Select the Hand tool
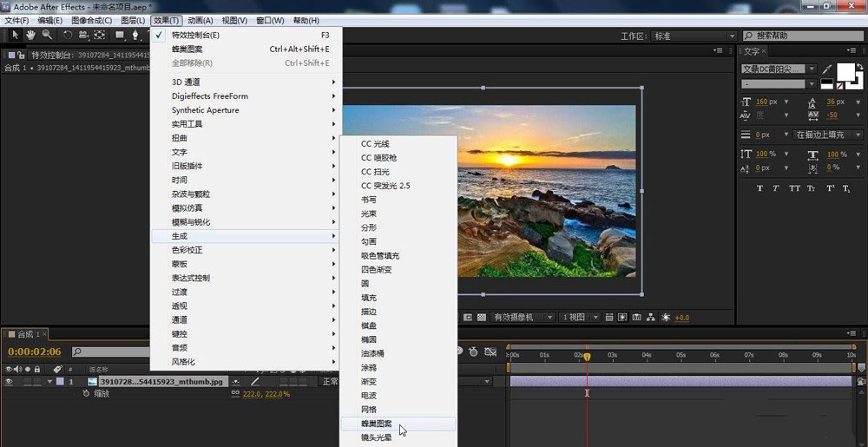Screen dimensions: 868x447 click(30, 36)
